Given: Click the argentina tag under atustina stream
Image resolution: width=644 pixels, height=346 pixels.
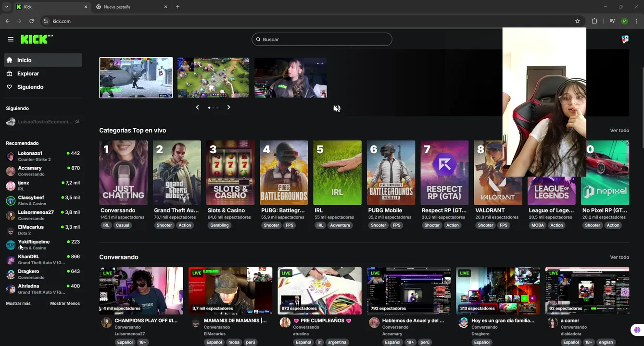Looking at the screenshot, I should [337, 342].
